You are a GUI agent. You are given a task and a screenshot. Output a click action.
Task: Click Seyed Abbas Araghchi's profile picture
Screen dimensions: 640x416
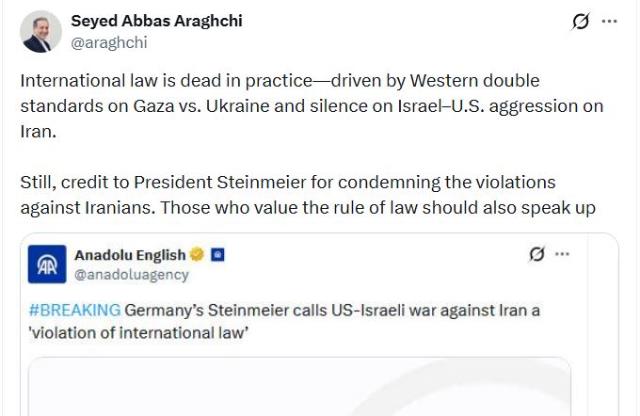pyautogui.click(x=41, y=32)
